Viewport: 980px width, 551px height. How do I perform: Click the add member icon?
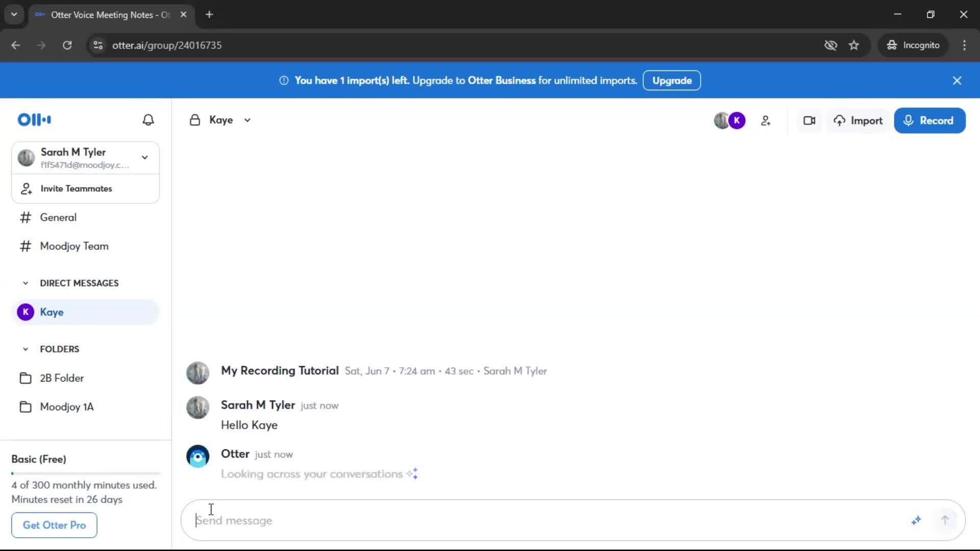[x=766, y=121]
